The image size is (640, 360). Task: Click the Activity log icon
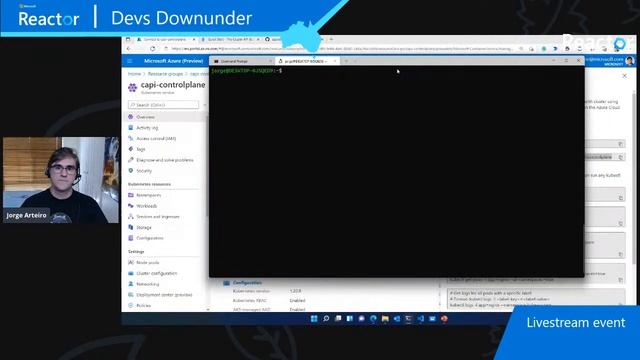pos(131,128)
